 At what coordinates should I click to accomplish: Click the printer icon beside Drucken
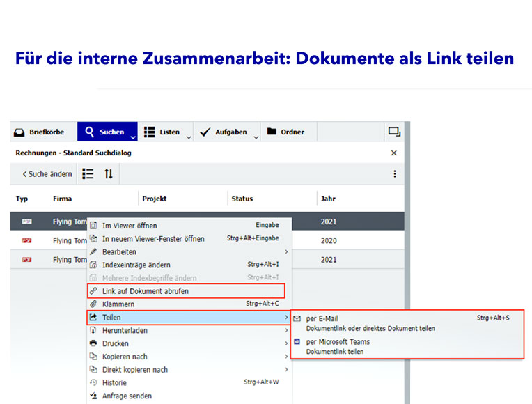pyautogui.click(x=93, y=343)
